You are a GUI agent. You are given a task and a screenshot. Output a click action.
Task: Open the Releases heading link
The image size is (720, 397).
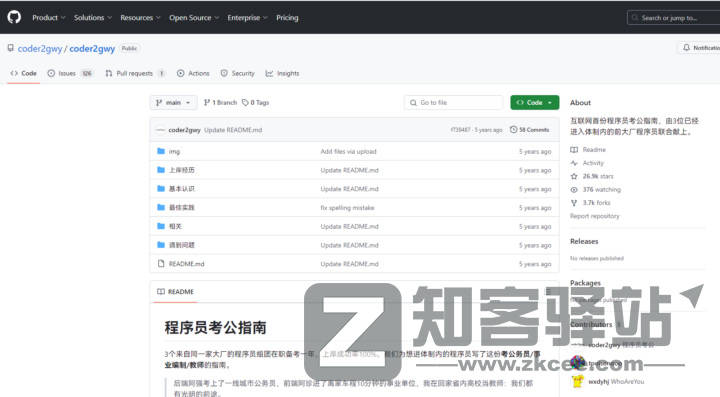pyautogui.click(x=584, y=241)
